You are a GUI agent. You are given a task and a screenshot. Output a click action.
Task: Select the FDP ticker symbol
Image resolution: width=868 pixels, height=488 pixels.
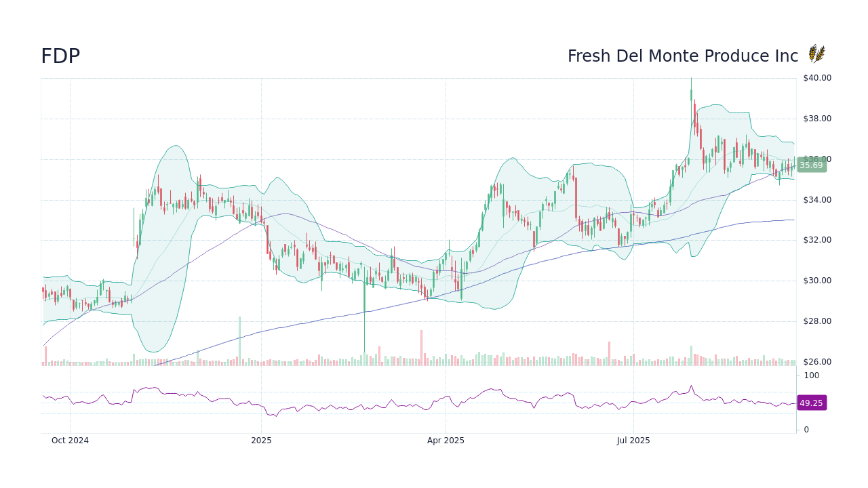coord(60,57)
